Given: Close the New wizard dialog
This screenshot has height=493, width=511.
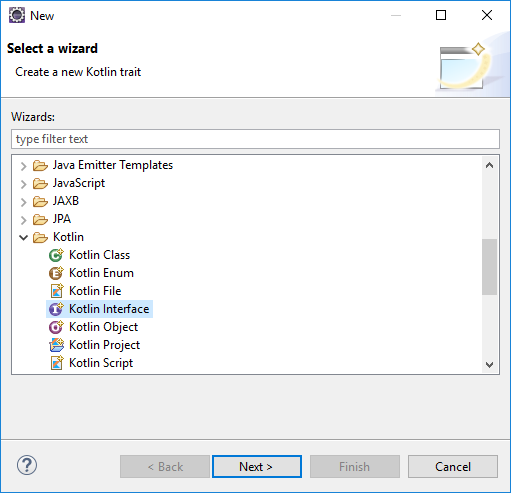Looking at the screenshot, I should point(487,15).
